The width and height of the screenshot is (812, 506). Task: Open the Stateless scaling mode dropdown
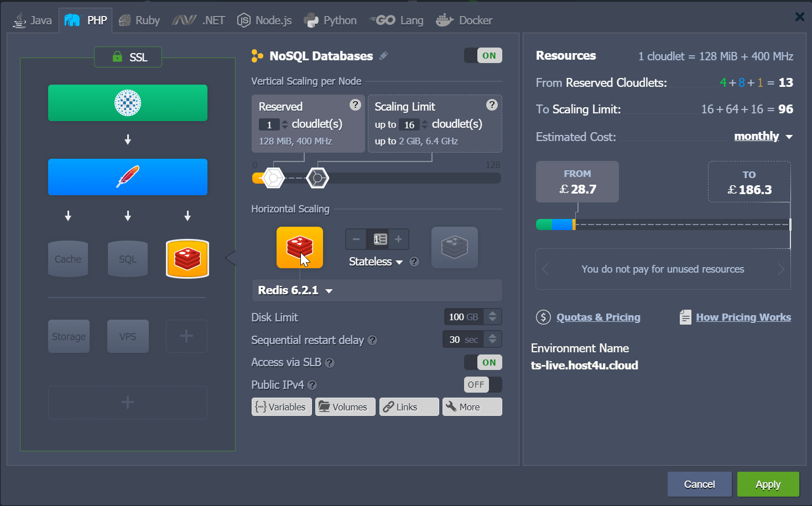376,262
